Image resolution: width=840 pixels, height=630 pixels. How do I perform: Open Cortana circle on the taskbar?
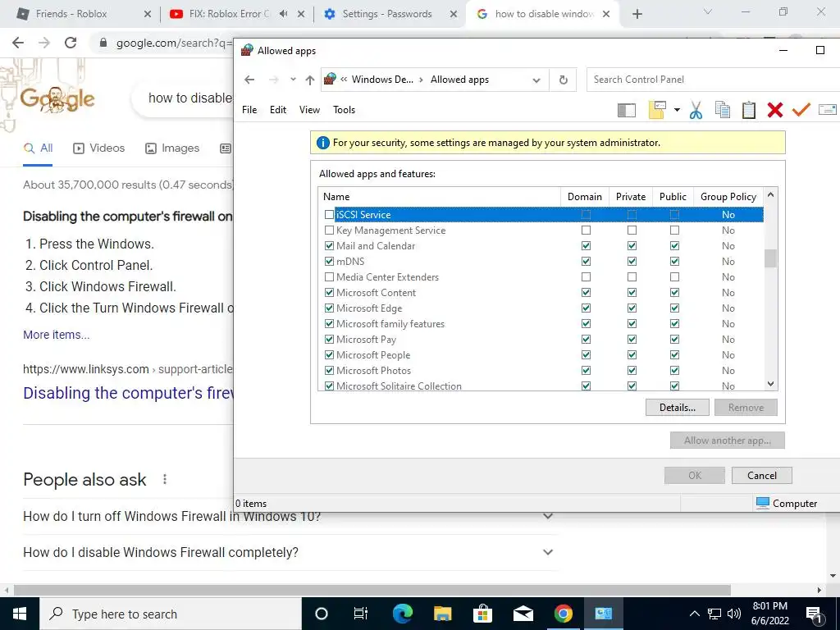321,614
